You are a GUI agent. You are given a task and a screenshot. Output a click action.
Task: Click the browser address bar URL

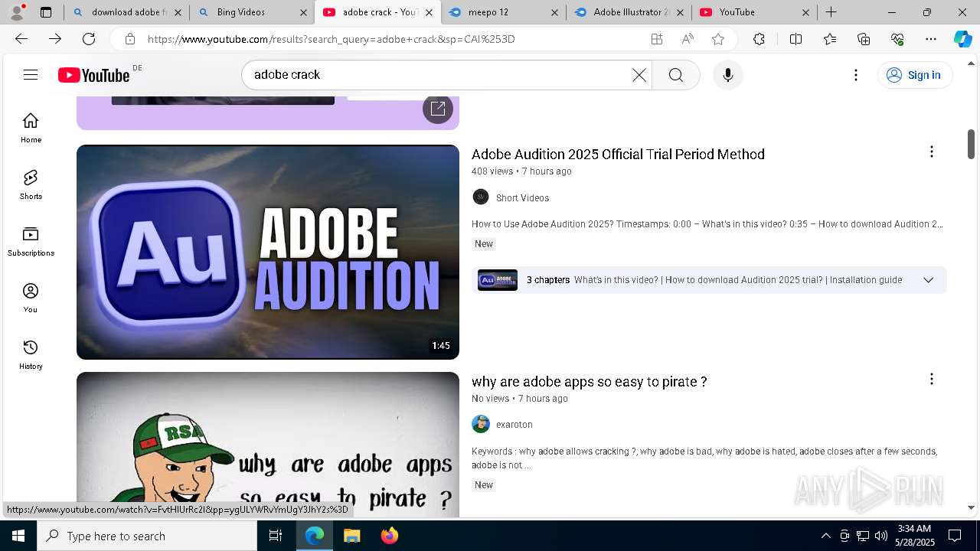331,39
